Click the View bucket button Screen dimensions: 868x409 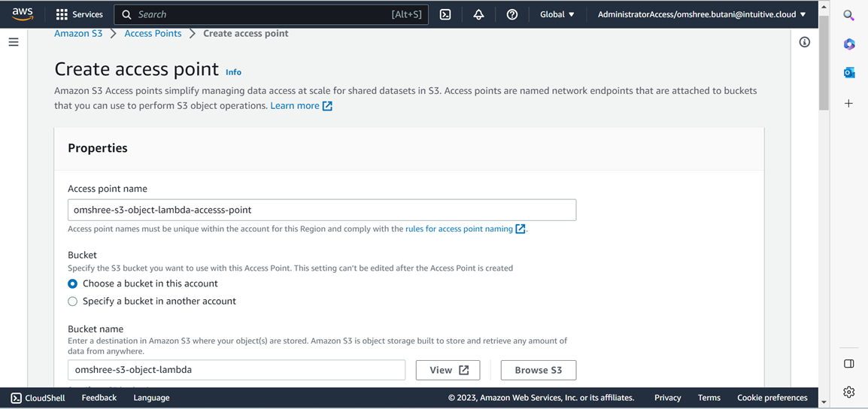point(448,370)
